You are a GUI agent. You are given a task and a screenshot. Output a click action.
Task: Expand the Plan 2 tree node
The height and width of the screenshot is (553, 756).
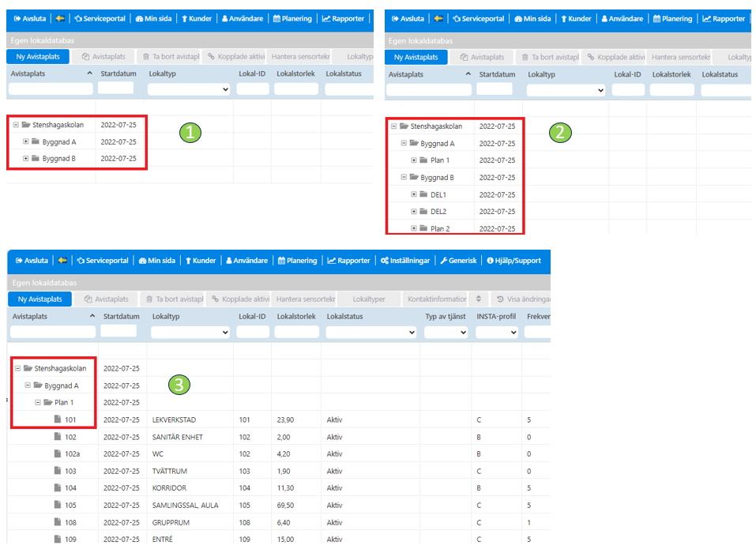[x=413, y=228]
